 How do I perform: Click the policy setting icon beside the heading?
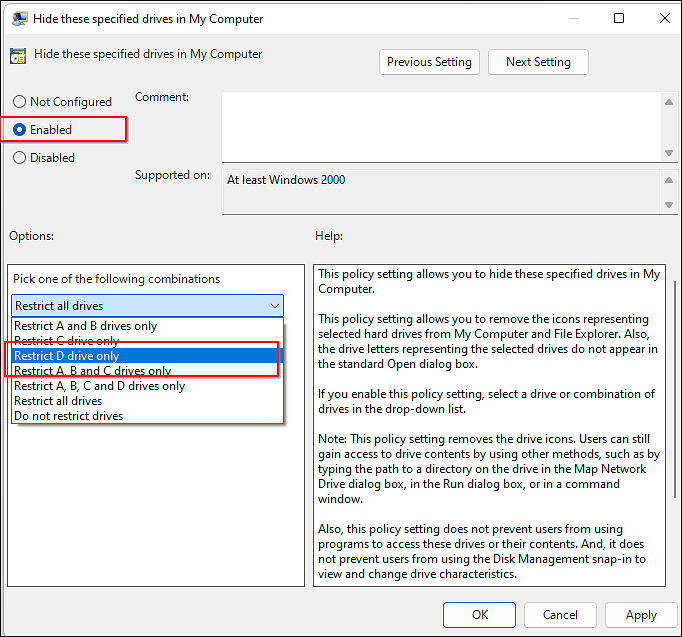[x=18, y=56]
